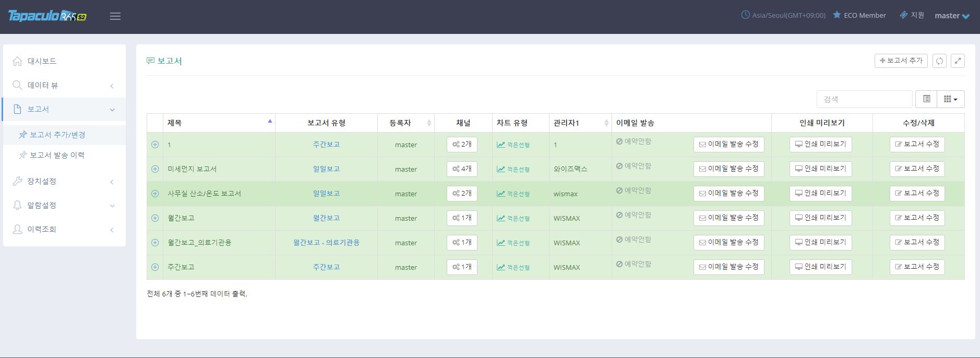Click 이메일 발송 수정 for report 1
Image resolution: width=980 pixels, height=358 pixels.
728,145
